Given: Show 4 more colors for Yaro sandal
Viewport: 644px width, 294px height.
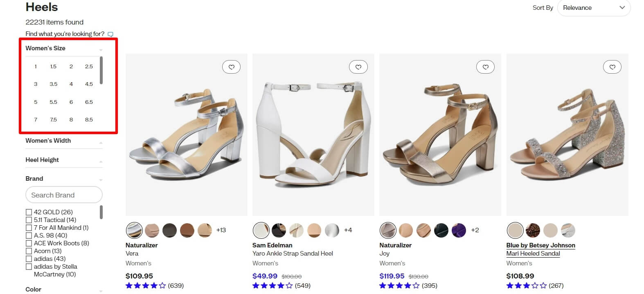Looking at the screenshot, I should pos(348,230).
